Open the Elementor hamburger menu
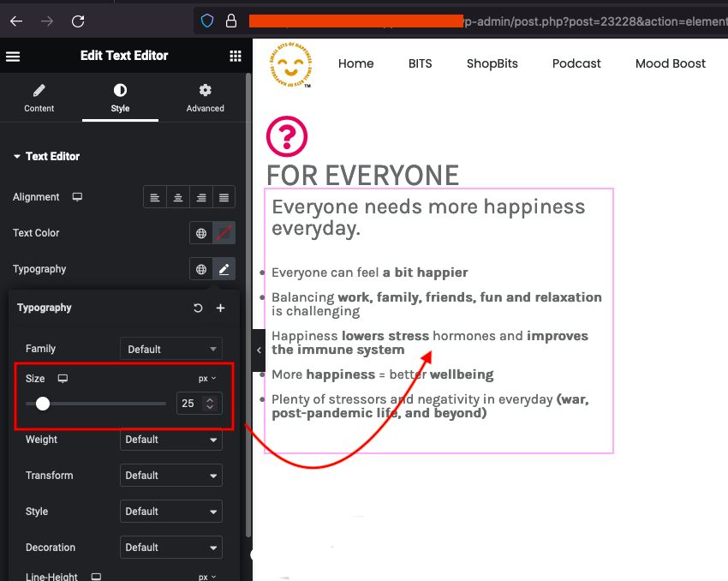The image size is (728, 581). [x=13, y=57]
